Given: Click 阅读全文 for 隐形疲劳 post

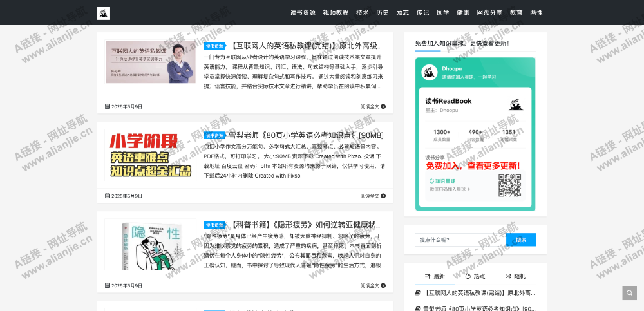Looking at the screenshot, I should [373, 285].
